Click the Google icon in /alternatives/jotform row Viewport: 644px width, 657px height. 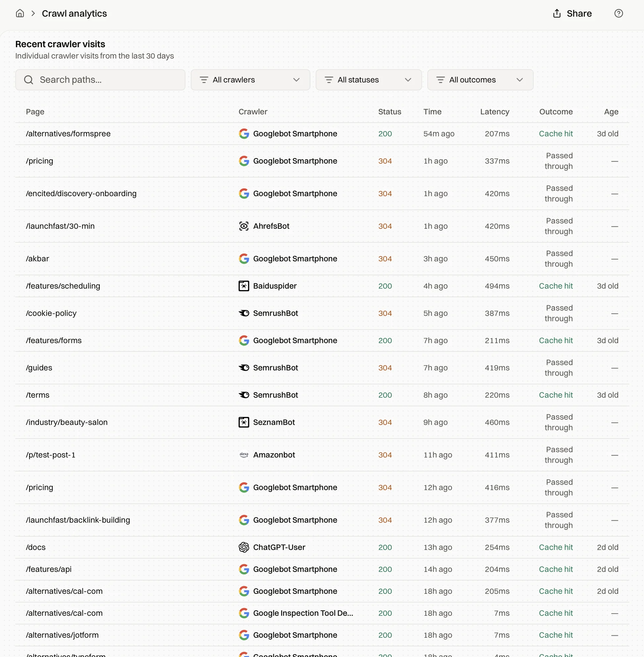point(244,635)
